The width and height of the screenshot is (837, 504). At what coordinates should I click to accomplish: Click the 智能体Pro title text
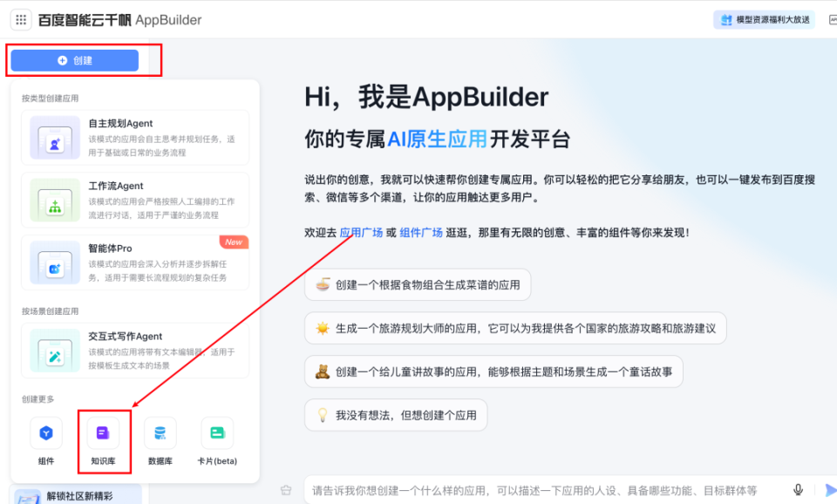tap(110, 249)
